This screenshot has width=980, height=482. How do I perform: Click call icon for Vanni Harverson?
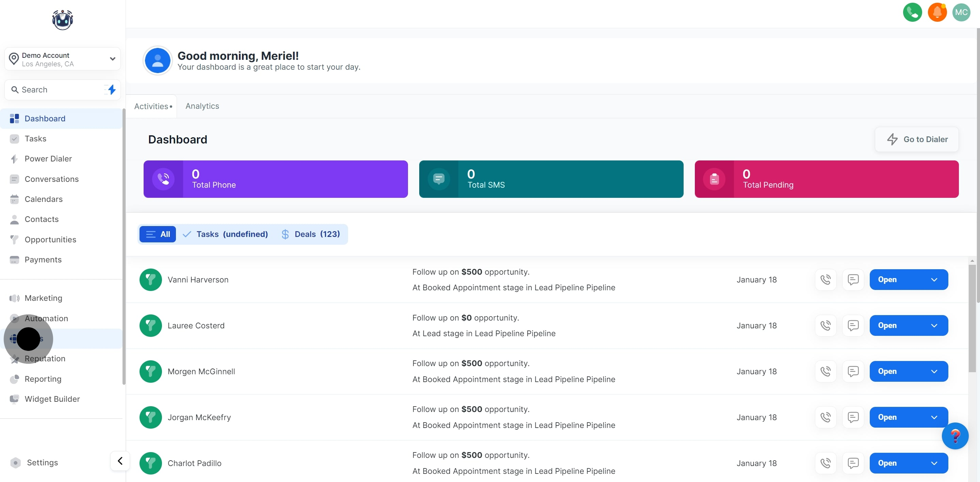825,279
